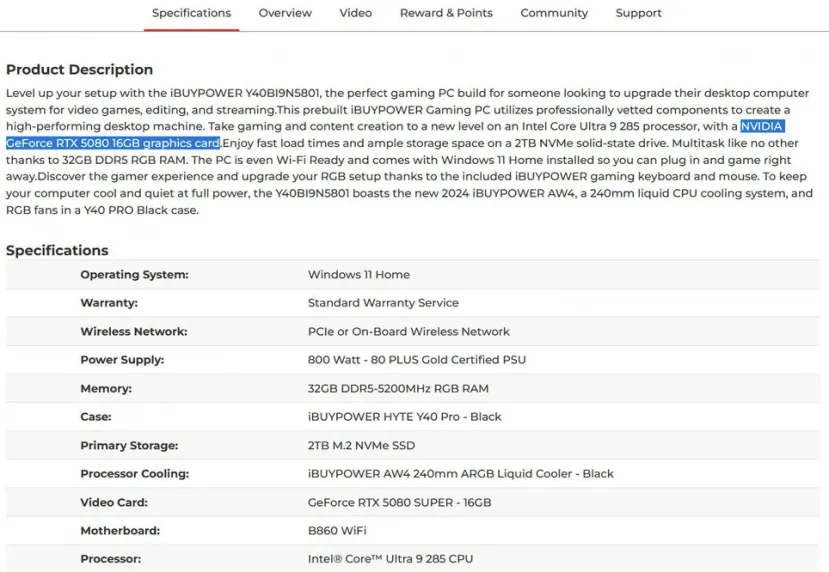
Task: Select 'Standard Warranty Service' value
Action: pyautogui.click(x=383, y=303)
